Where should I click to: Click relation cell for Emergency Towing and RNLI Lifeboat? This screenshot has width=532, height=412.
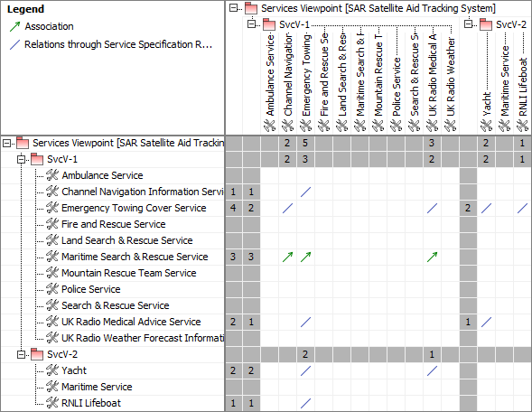(522, 208)
